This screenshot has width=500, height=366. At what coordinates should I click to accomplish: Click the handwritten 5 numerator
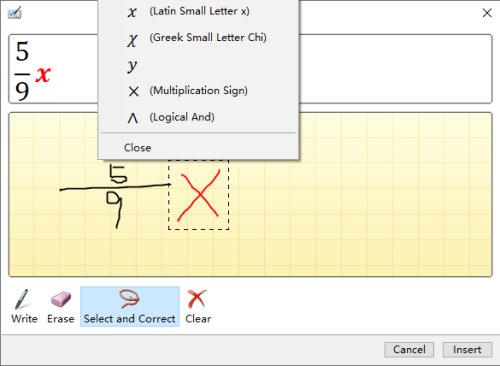click(x=118, y=174)
